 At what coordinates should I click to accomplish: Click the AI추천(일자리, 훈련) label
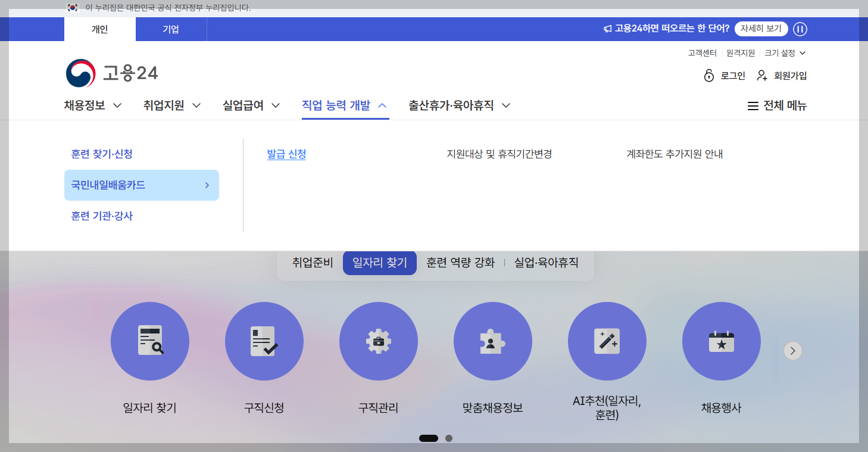click(x=607, y=409)
